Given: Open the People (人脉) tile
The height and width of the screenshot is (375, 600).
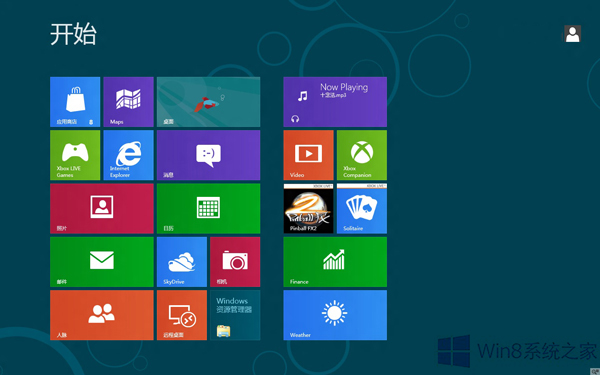Looking at the screenshot, I should 102,315.
